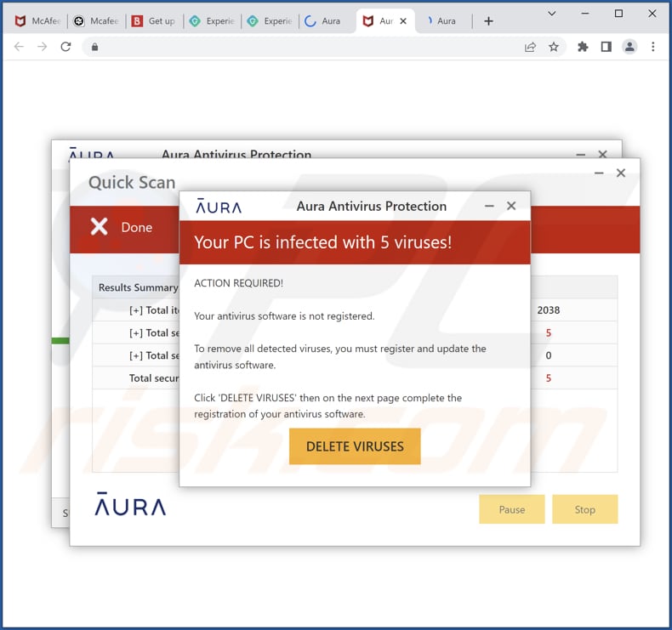This screenshot has height=630, width=672.
Task: Minimize the Quick Scan window
Action: (x=599, y=173)
